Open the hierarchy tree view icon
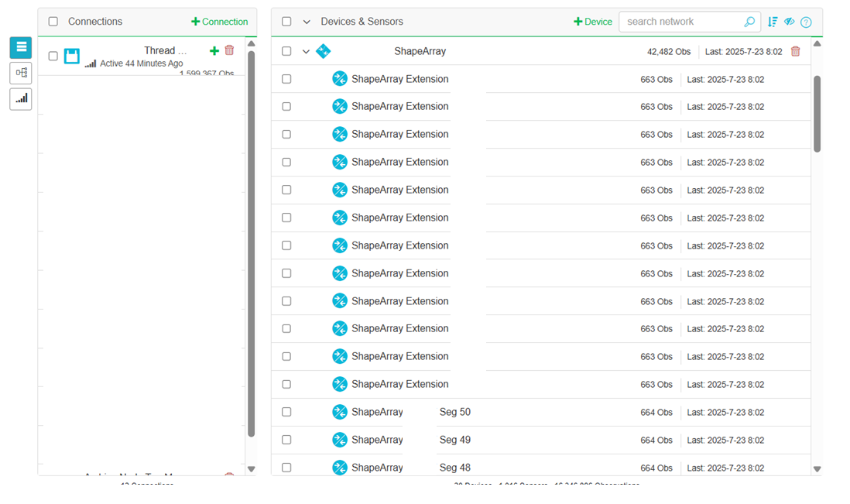850x504 pixels. pyautogui.click(x=21, y=73)
